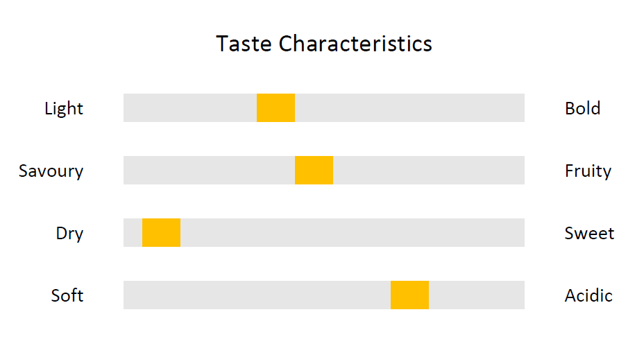Click the Savoury label
Image resolution: width=644 pixels, height=364 pixels.
(51, 171)
